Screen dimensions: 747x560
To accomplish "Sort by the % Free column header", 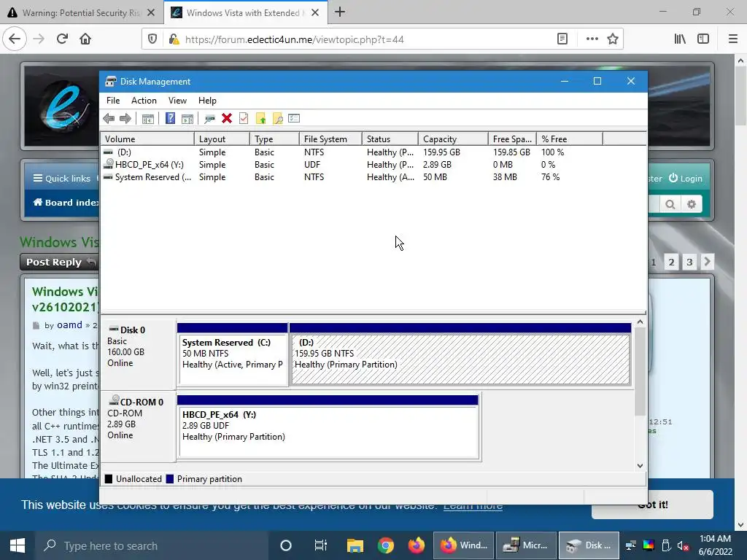I will click(x=570, y=139).
